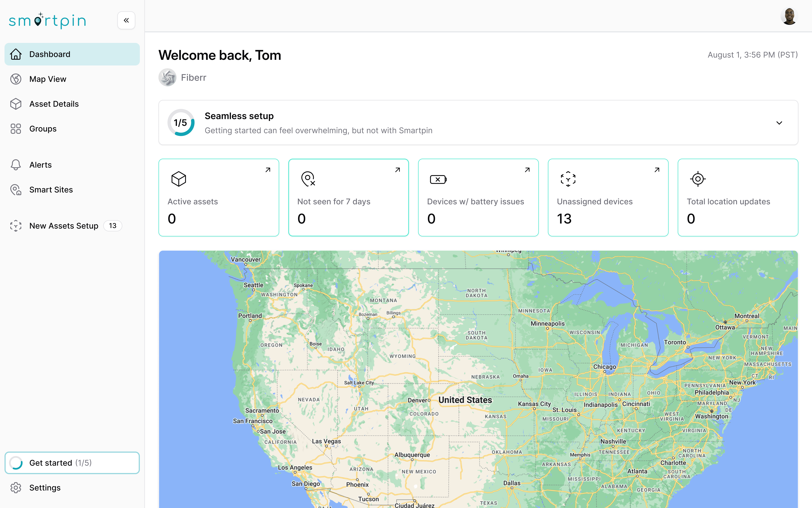The height and width of the screenshot is (508, 812).
Task: Click the Alerts bell icon
Action: (16, 165)
